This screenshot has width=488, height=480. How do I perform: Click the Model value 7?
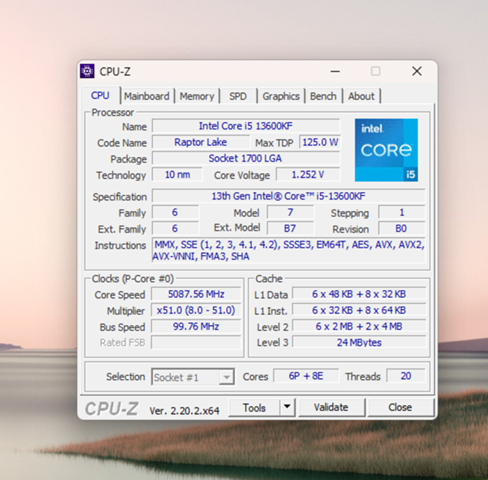pyautogui.click(x=290, y=212)
